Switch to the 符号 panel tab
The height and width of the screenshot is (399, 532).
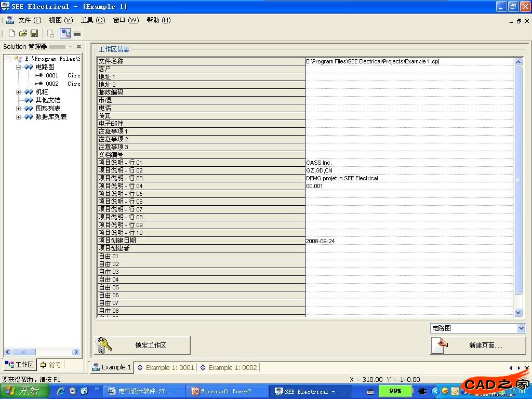click(51, 365)
